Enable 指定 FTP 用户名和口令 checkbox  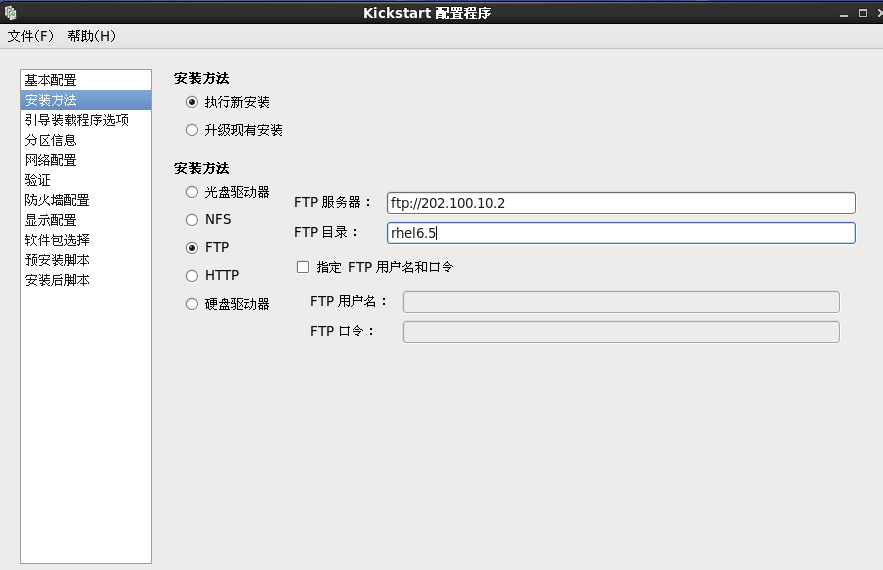pyautogui.click(x=303, y=267)
